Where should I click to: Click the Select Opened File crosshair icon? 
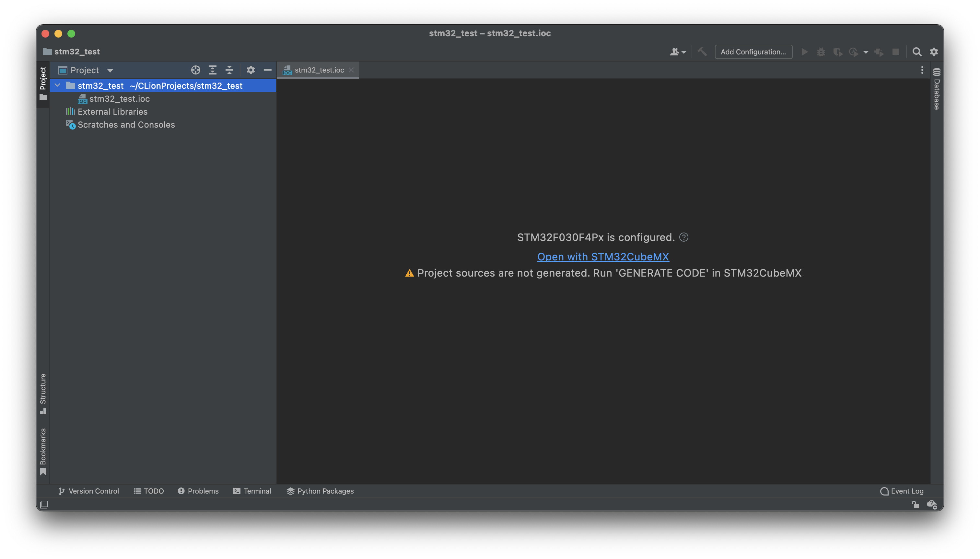click(x=195, y=70)
